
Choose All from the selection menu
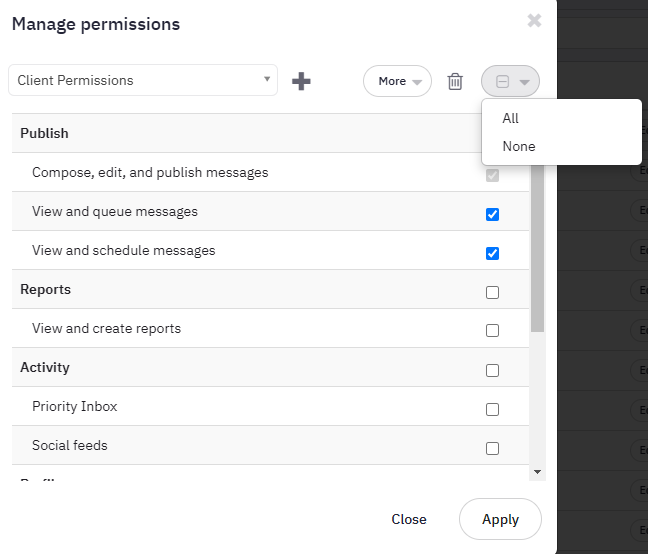[x=511, y=118]
